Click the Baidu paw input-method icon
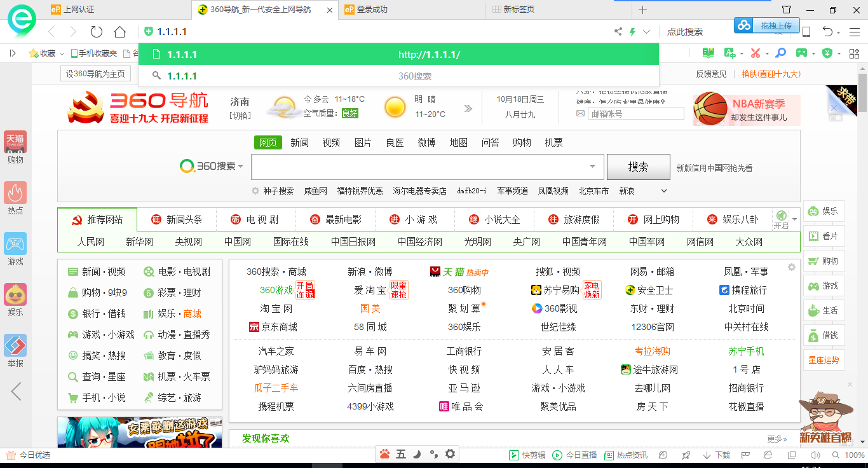The width and height of the screenshot is (868, 468). (384, 454)
